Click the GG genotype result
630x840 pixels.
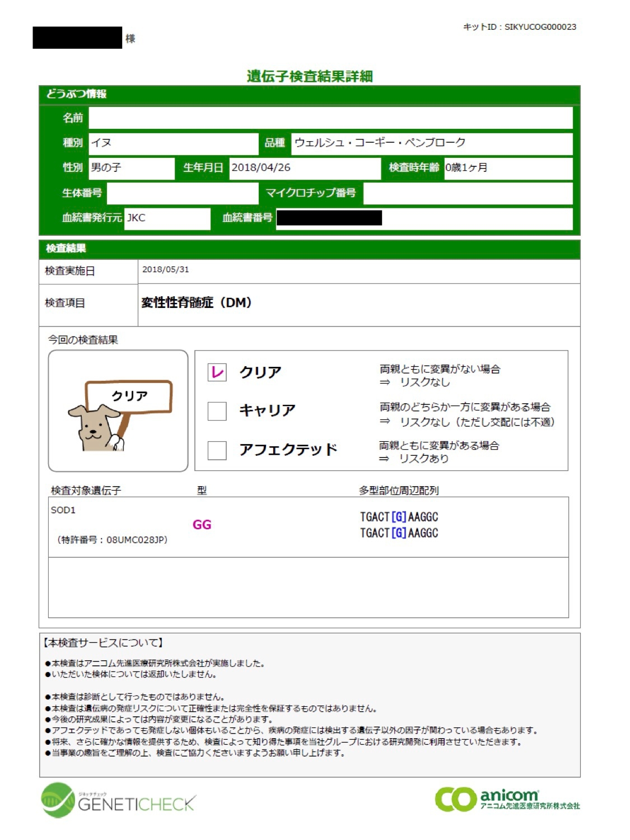tap(202, 525)
